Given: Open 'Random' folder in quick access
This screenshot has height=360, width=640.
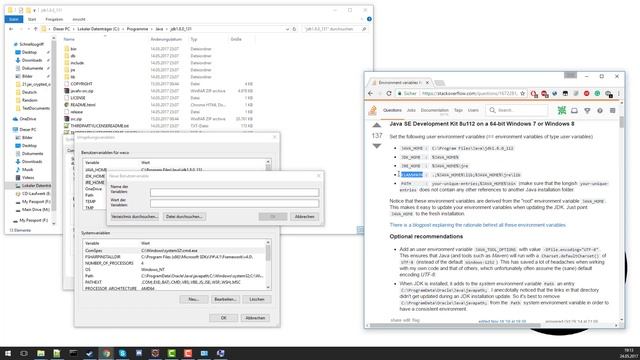Looking at the screenshot, I should click(30, 100).
